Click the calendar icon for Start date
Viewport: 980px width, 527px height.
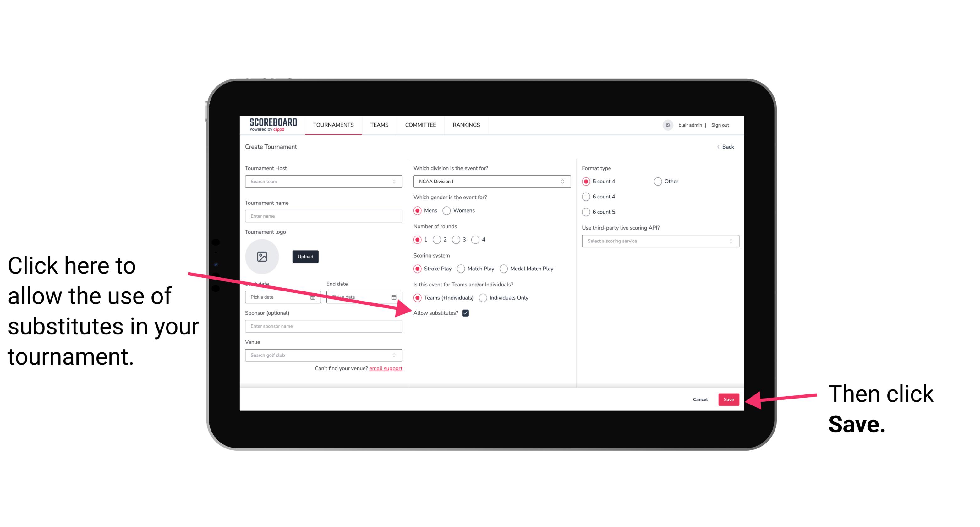(315, 297)
